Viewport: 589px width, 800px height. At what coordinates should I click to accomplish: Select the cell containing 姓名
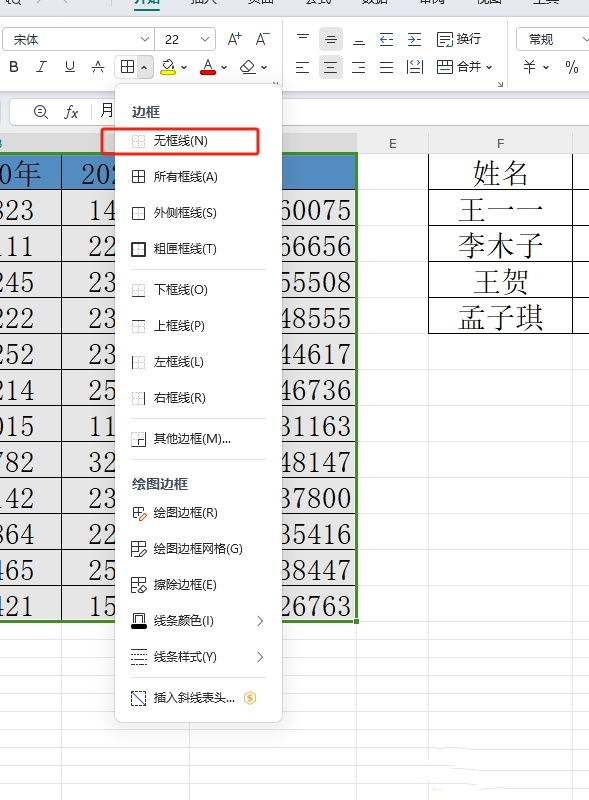tap(500, 172)
